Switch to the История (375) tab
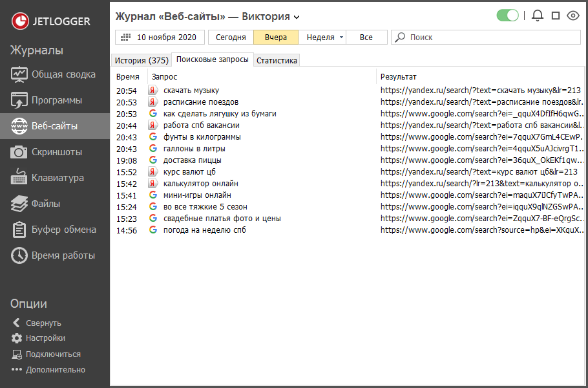This screenshot has height=388, width=588. click(x=141, y=61)
